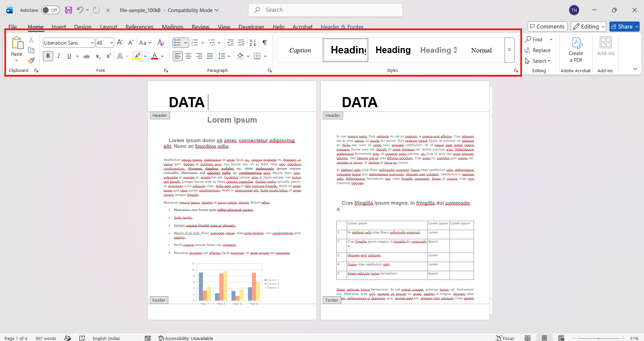Increase font size with grow button
Screen dimensions: 644x341
[x=120, y=43]
